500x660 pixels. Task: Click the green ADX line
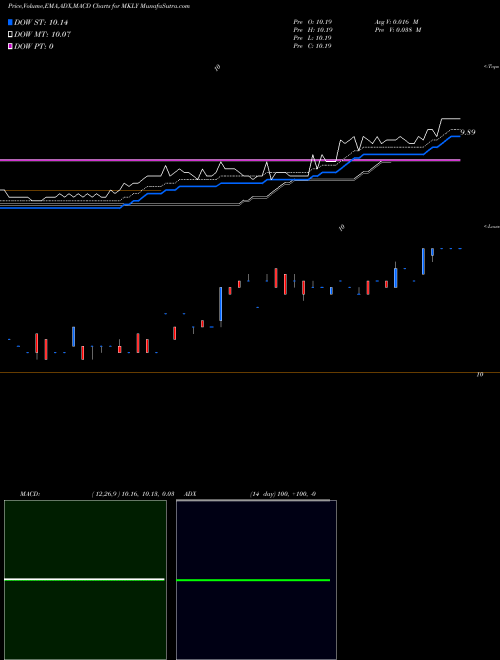tap(253, 580)
